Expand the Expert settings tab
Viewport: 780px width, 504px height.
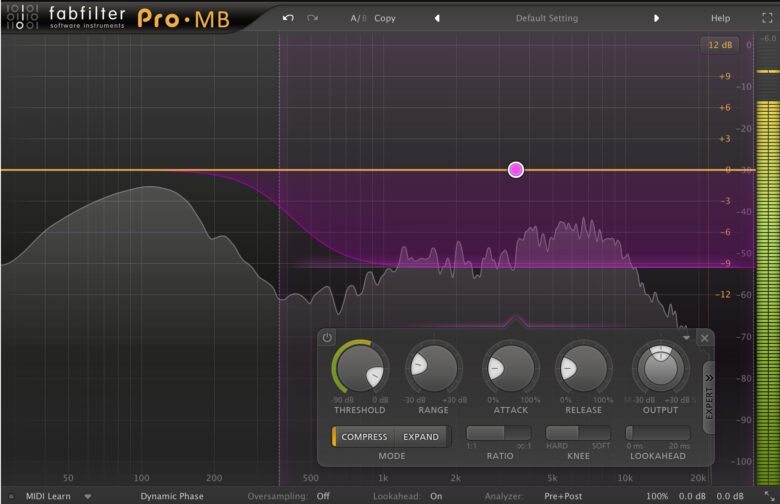click(709, 397)
